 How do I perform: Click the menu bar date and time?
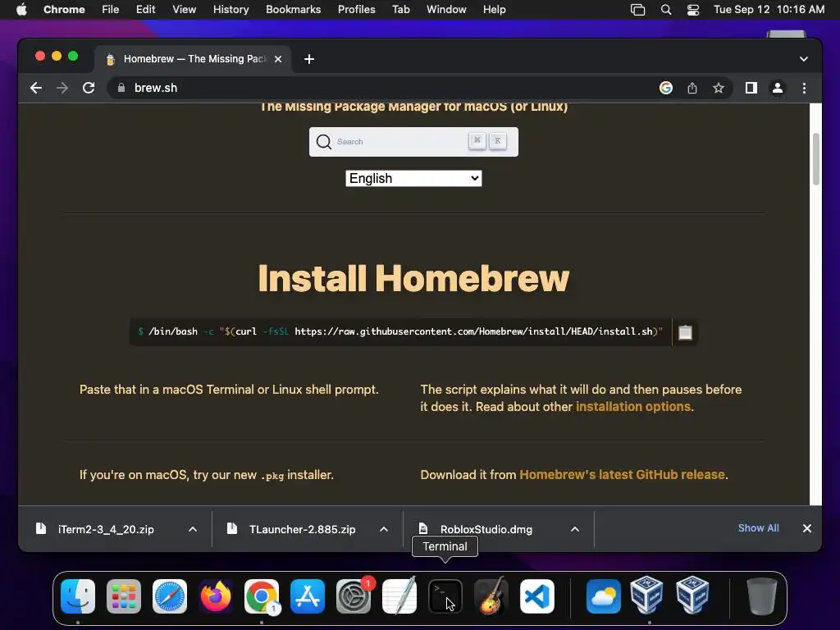pyautogui.click(x=769, y=10)
